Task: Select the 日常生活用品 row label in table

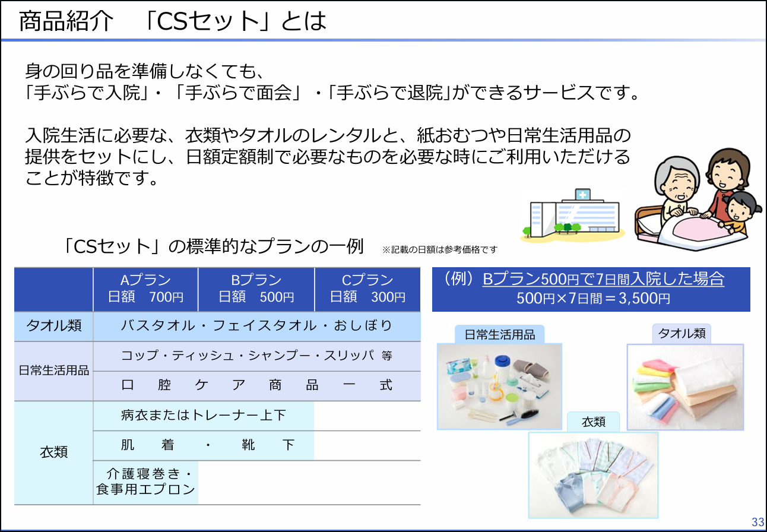Action: [54, 370]
